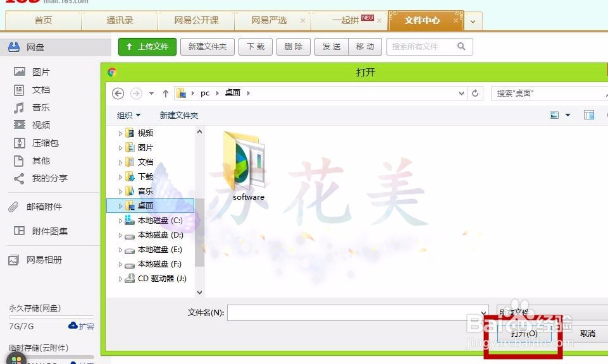This screenshot has width=608, height=364.
Task: Go forward in the file dialog
Action: pyautogui.click(x=136, y=94)
